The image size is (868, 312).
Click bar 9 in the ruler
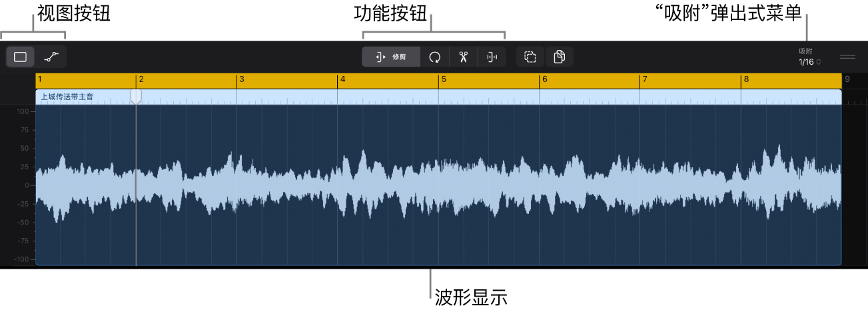[x=847, y=79]
